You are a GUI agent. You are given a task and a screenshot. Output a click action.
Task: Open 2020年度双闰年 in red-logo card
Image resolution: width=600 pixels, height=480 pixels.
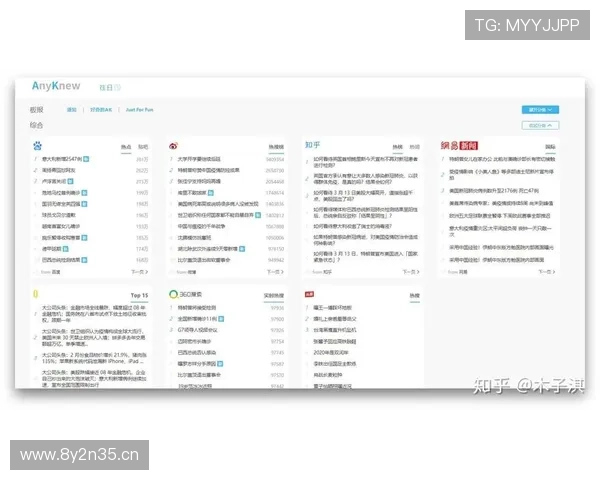[331, 353]
